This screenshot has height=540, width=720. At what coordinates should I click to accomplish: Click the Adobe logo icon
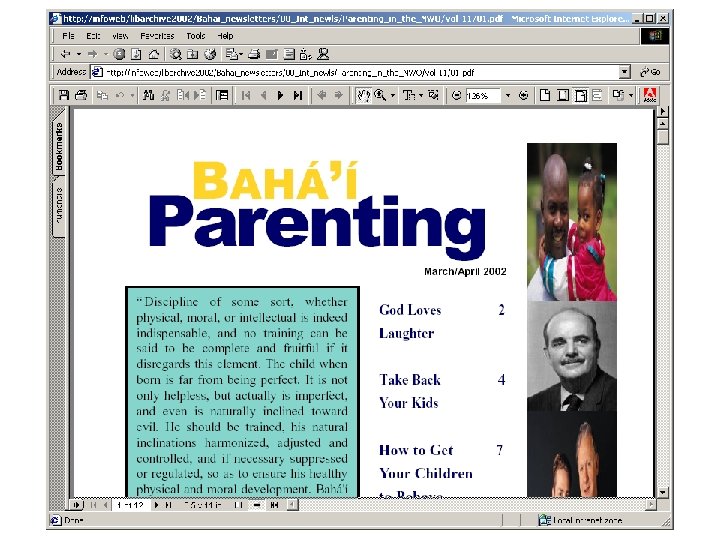[x=650, y=95]
